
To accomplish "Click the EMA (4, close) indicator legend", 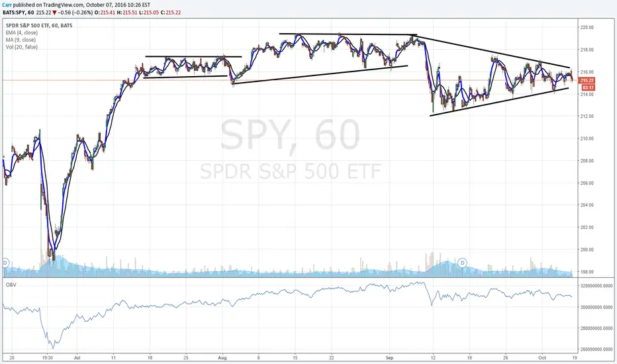I will click(x=22, y=32).
